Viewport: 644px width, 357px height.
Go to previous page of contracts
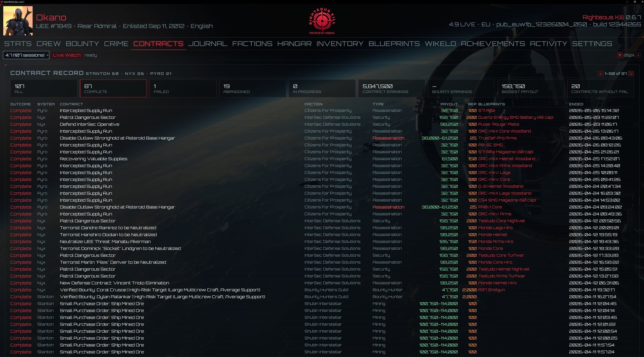(600, 74)
